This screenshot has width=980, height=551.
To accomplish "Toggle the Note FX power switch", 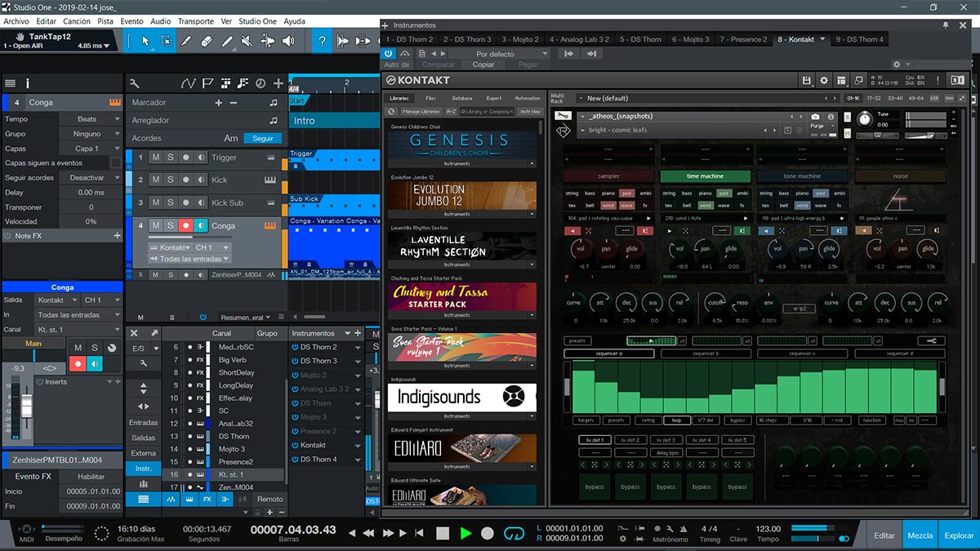I will (x=9, y=236).
